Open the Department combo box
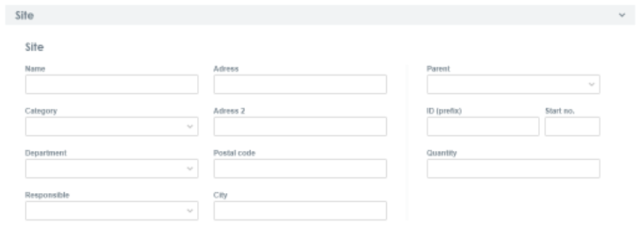Viewport: 644px width, 230px height. pyautogui.click(x=112, y=169)
